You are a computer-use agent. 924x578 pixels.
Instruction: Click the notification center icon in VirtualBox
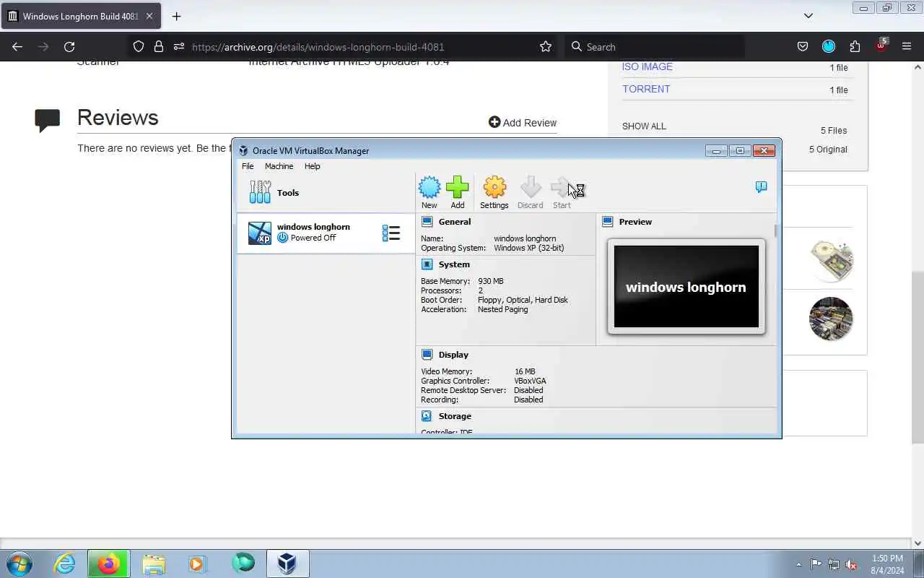(x=761, y=187)
